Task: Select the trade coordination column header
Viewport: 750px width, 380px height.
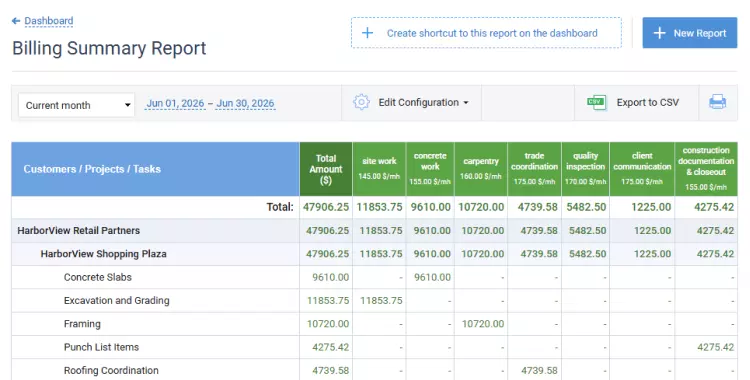Action: (534, 169)
